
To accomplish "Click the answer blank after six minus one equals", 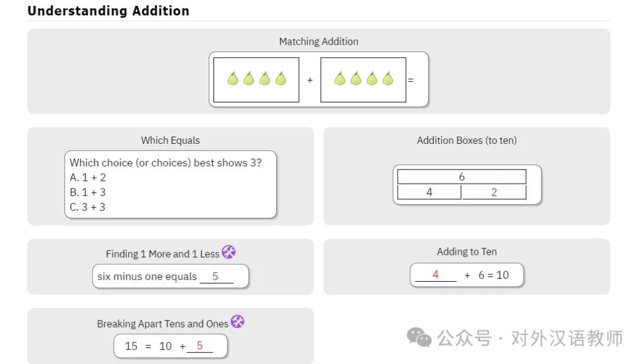I will [x=216, y=277].
